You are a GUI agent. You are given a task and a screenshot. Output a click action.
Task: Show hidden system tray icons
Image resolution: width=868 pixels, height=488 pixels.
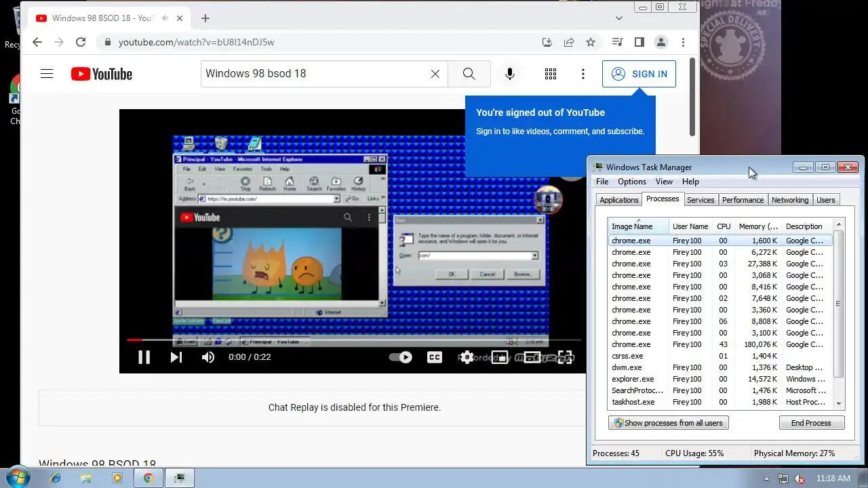click(766, 479)
